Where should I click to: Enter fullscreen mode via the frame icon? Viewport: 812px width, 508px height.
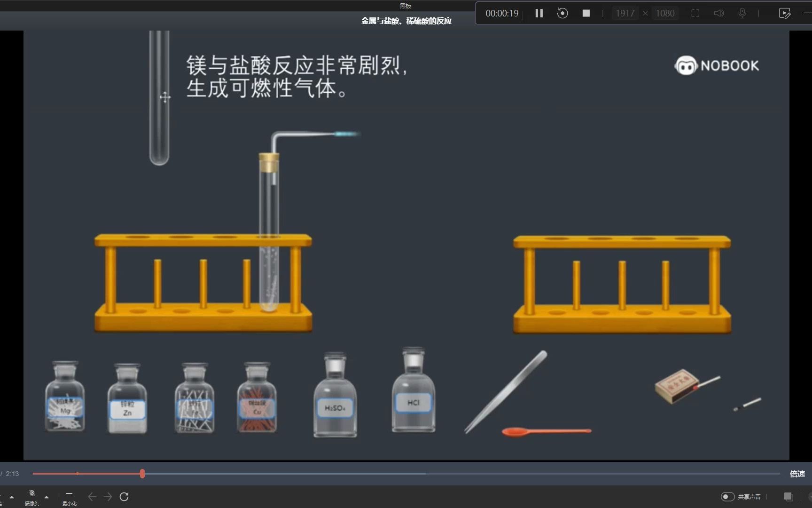(695, 13)
